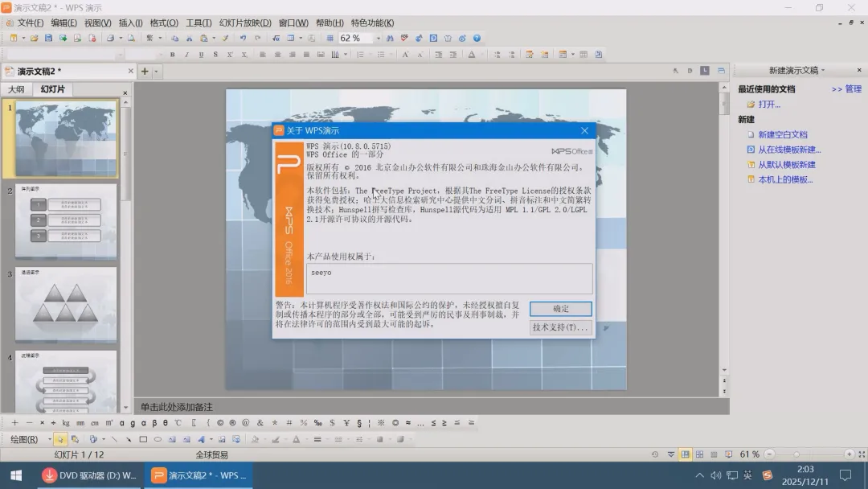
Task: Open the 62 % zoom dropdown
Action: click(379, 39)
